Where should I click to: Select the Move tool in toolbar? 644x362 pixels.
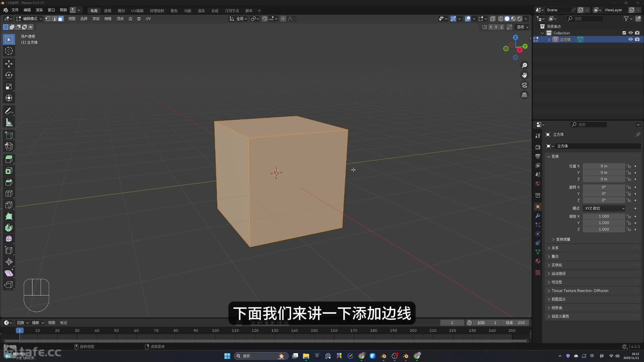9,64
